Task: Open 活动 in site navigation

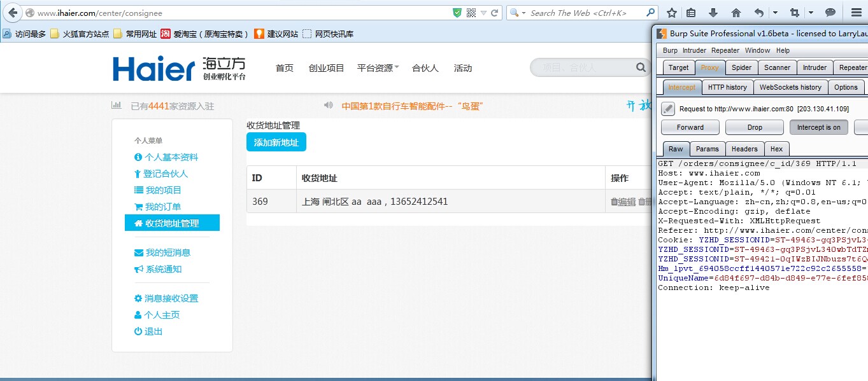Action: (463, 68)
